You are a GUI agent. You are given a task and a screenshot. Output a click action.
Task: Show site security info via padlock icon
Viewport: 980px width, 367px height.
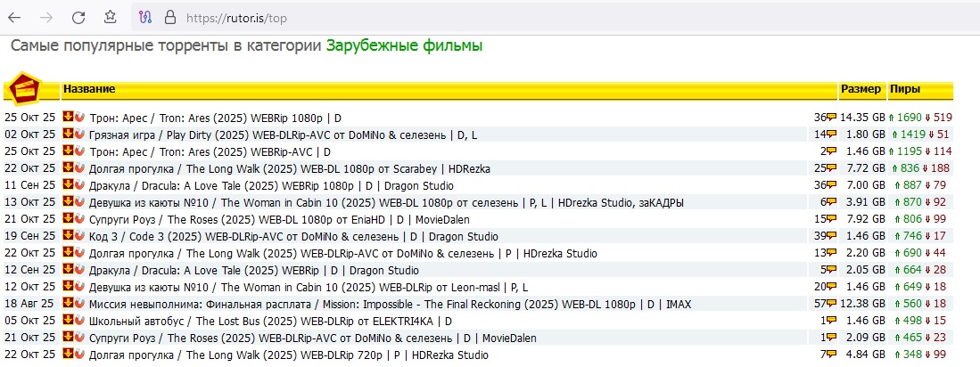(170, 18)
